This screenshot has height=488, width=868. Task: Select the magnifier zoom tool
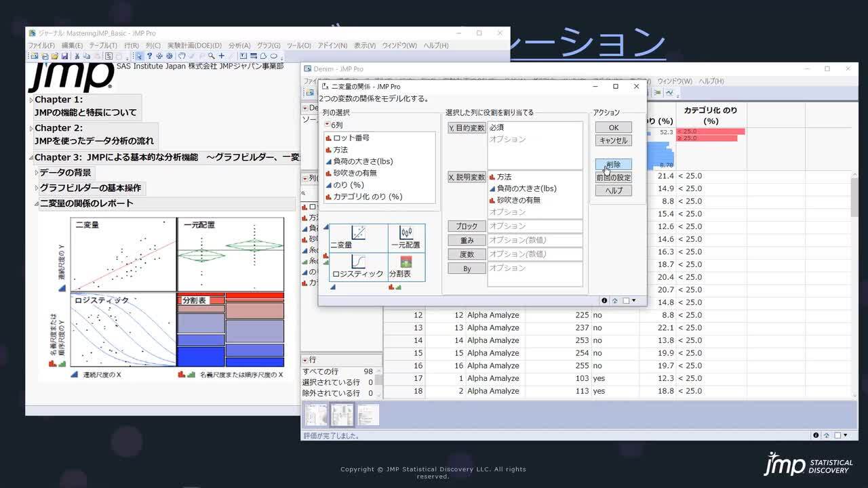[x=212, y=56]
